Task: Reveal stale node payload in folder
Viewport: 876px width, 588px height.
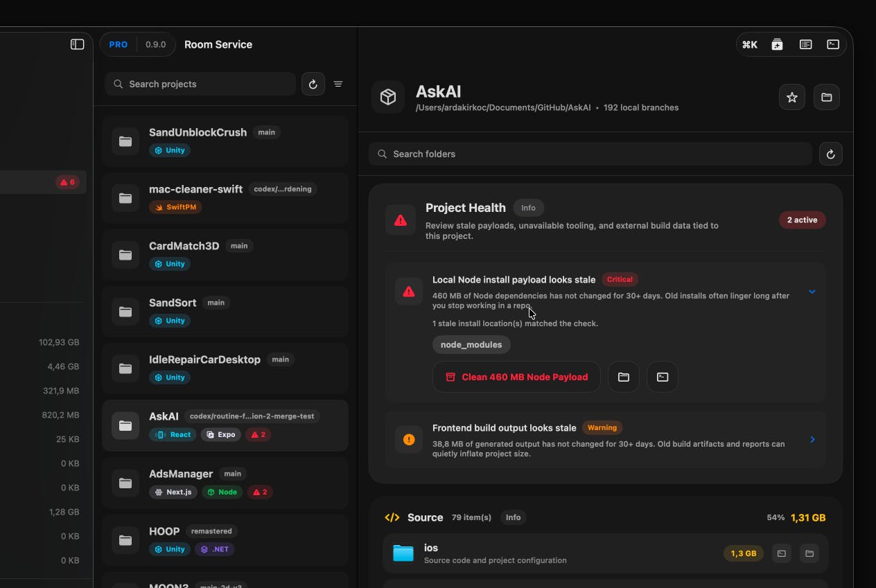Action: [x=624, y=377]
